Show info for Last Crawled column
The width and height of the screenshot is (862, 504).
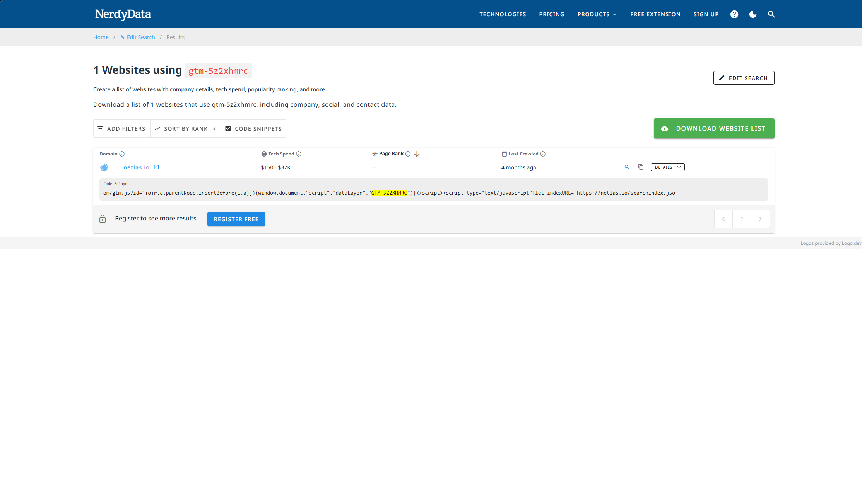(543, 154)
